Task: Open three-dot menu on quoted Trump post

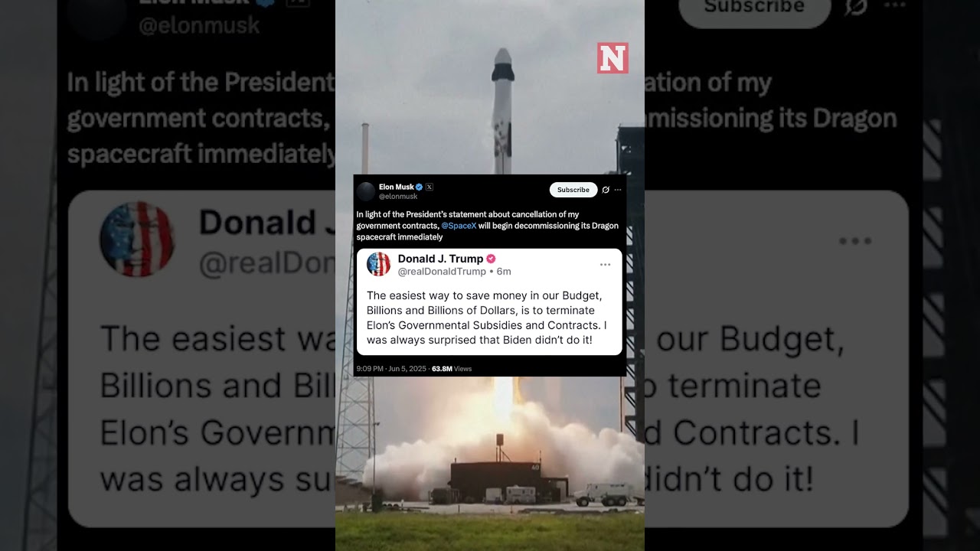Action: coord(605,265)
